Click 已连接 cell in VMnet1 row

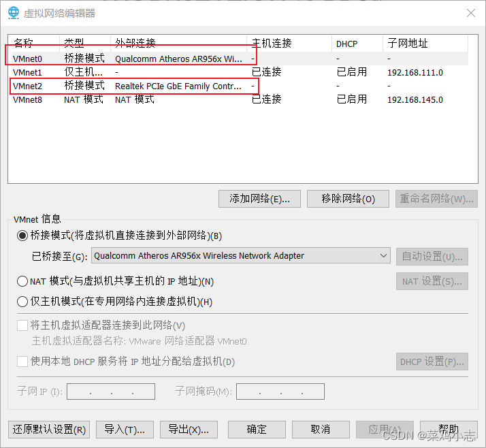coord(267,72)
